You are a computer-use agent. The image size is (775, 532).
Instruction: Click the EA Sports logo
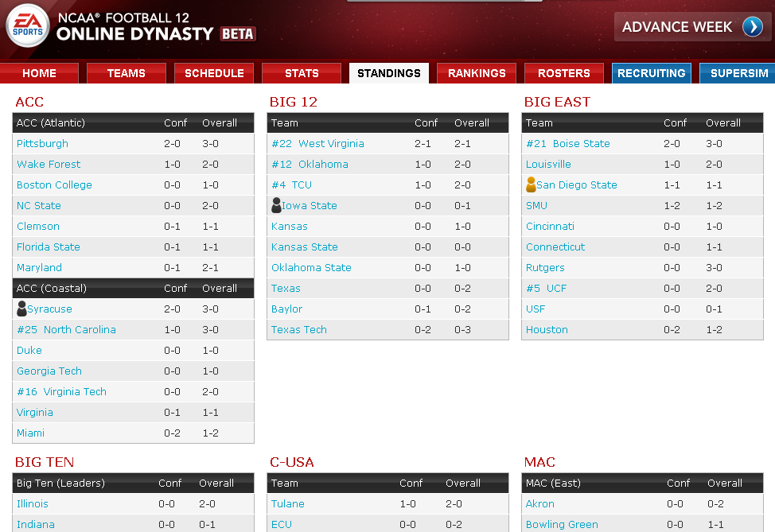[28, 25]
